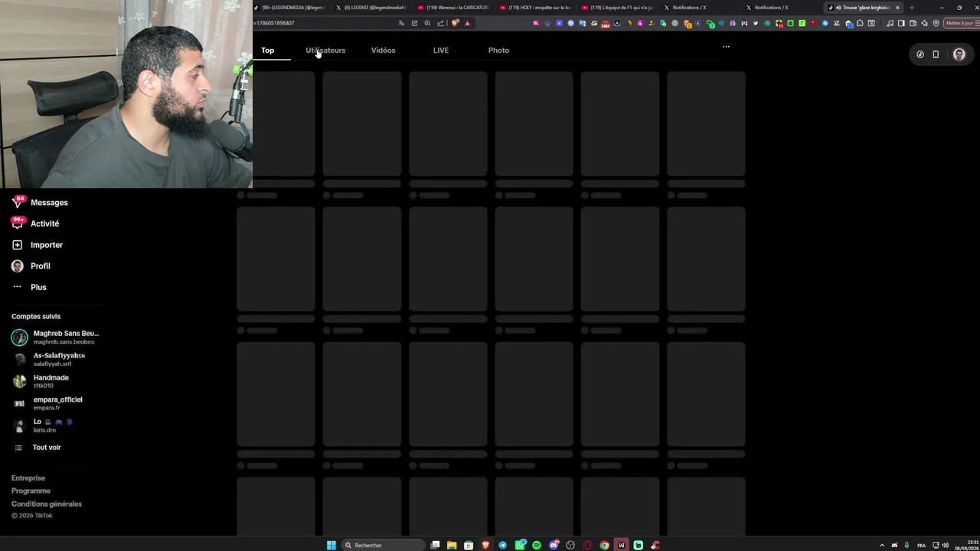Open Google Chrome from the taskbar
The image size is (980, 551).
(604, 545)
